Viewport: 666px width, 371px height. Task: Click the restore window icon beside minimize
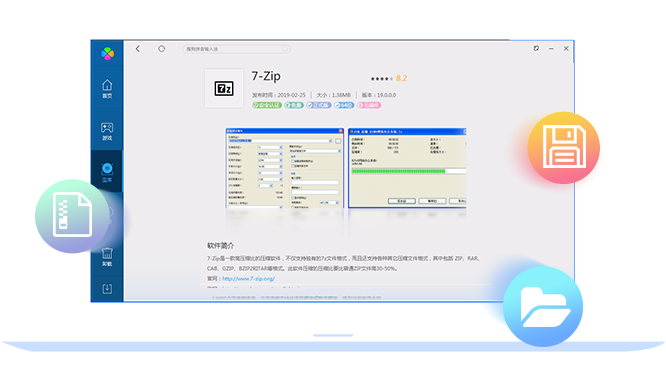[536, 48]
